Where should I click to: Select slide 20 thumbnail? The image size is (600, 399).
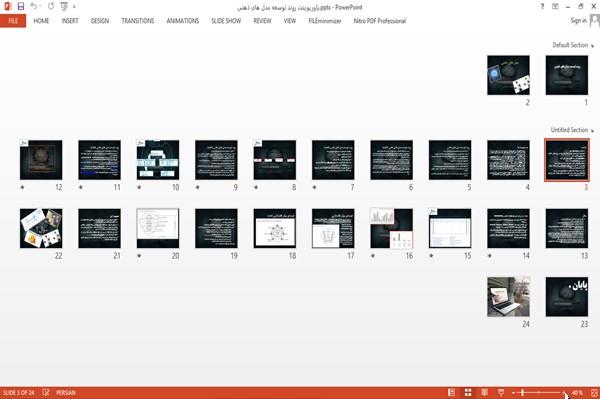(158, 228)
